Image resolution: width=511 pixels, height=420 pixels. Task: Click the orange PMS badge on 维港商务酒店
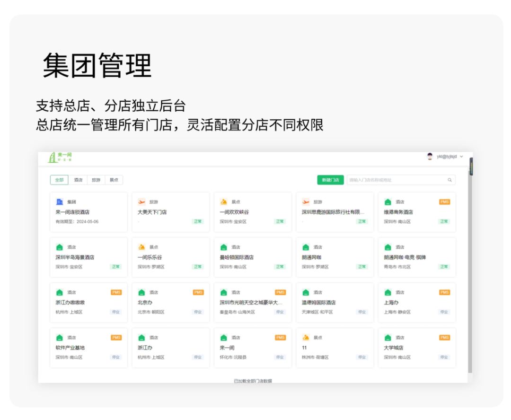tap(444, 201)
